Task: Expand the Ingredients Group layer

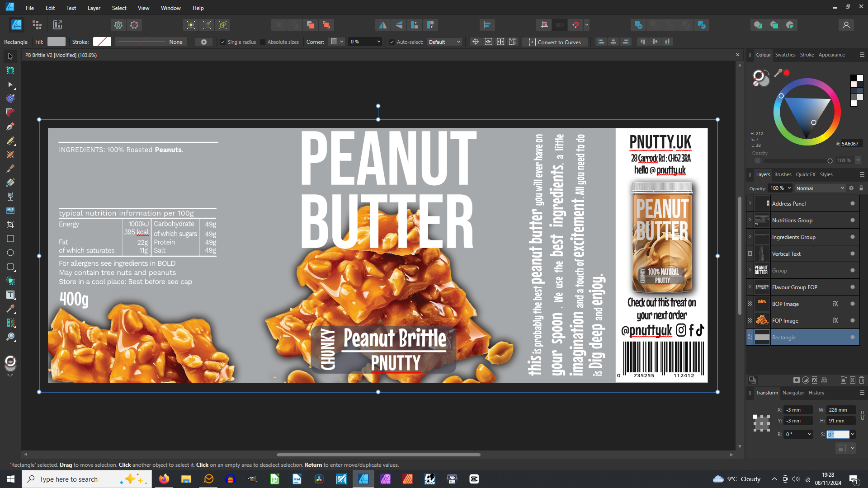Action: click(x=750, y=237)
